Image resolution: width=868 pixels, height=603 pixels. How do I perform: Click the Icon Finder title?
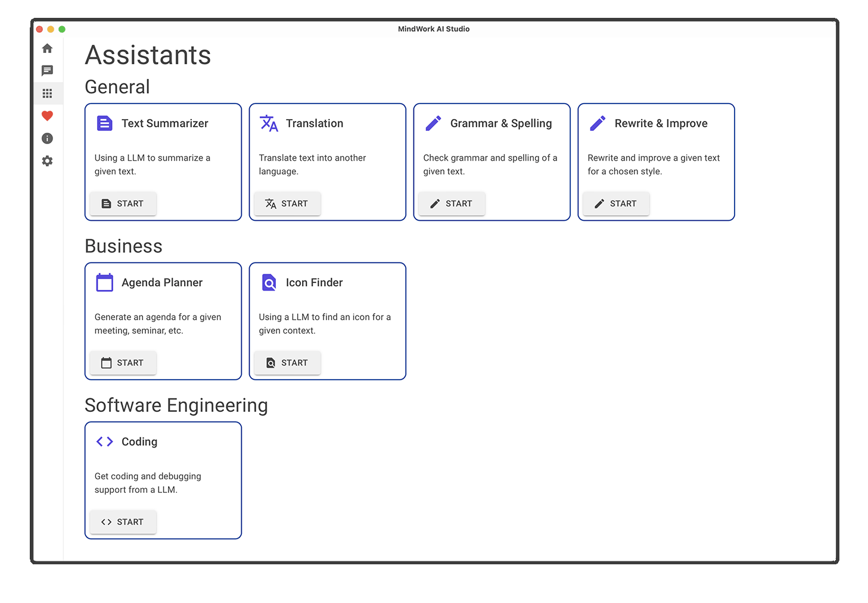point(315,283)
